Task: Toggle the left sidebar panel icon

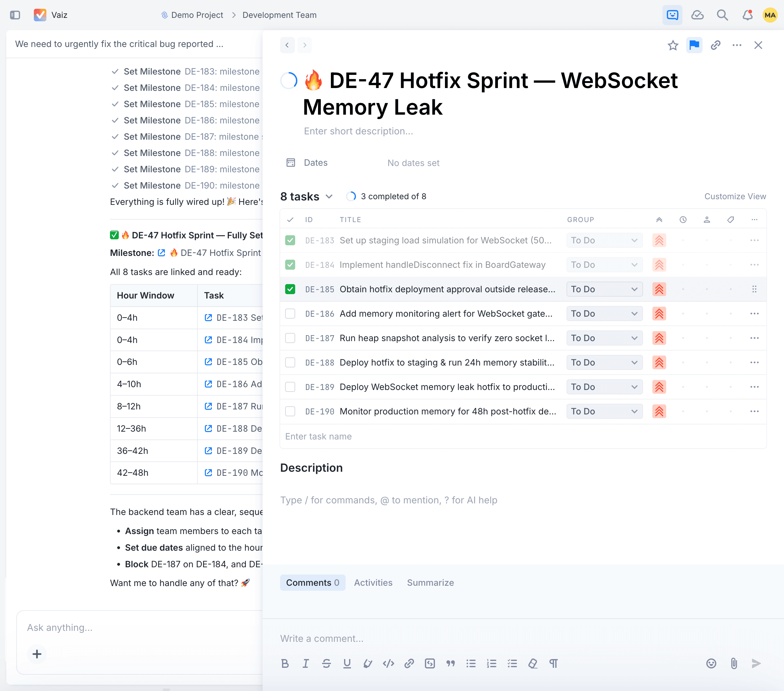Action: point(15,15)
